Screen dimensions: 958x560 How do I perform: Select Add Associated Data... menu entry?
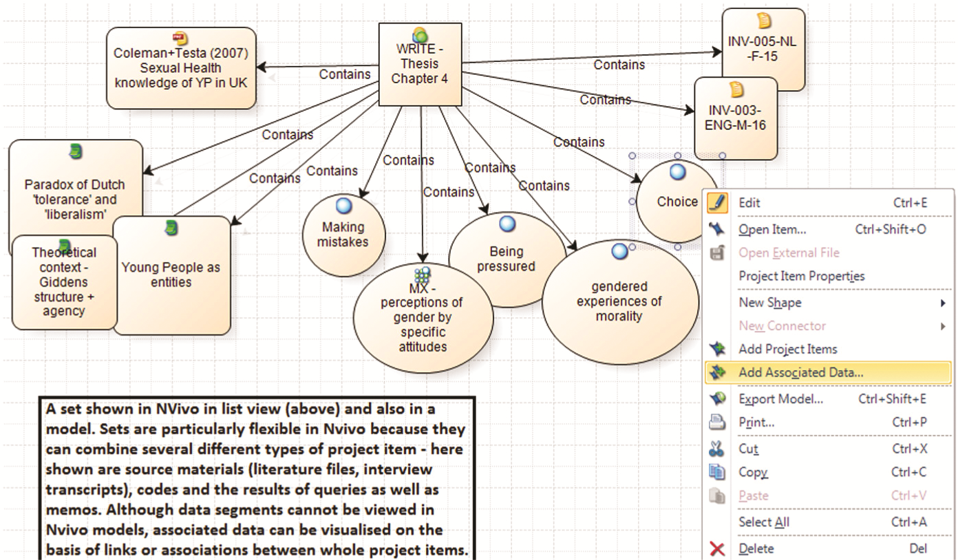pyautogui.click(x=829, y=373)
